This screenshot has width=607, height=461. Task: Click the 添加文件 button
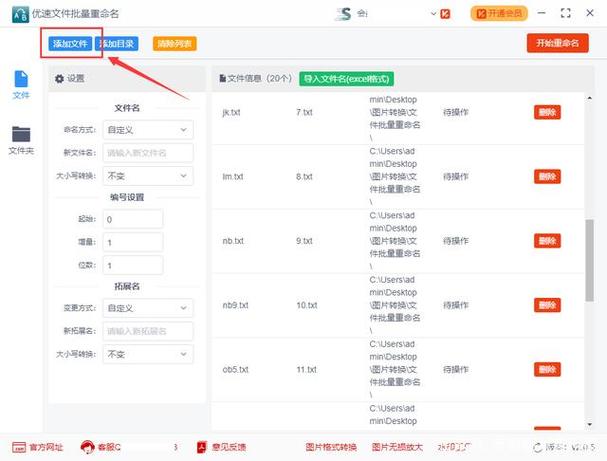70,44
